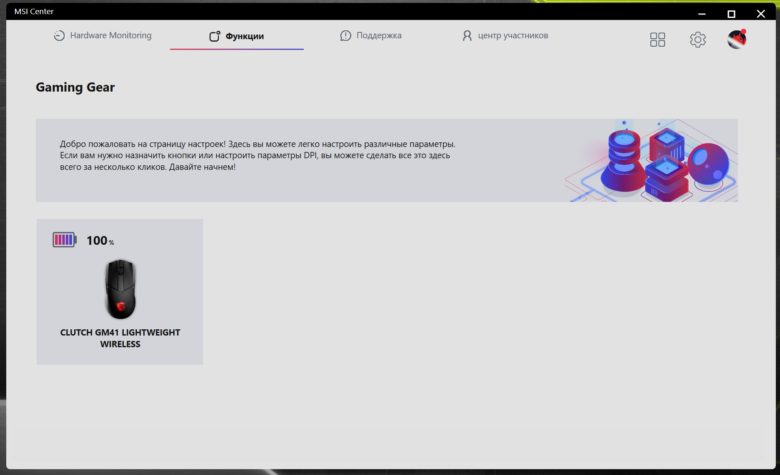This screenshot has height=475, width=780.
Task: Click the welcome banner text
Action: [x=257, y=155]
